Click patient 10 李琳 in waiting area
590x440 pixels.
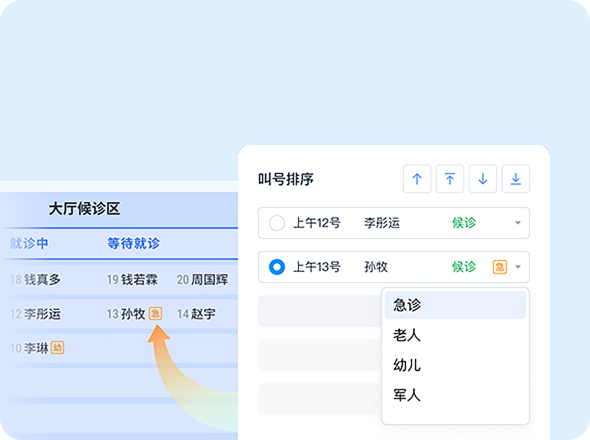(x=30, y=348)
